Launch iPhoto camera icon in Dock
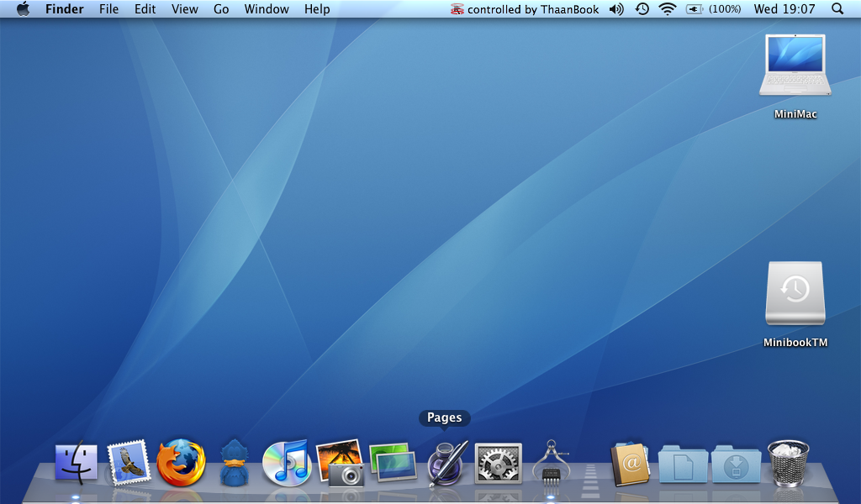Image resolution: width=861 pixels, height=504 pixels. (x=340, y=462)
